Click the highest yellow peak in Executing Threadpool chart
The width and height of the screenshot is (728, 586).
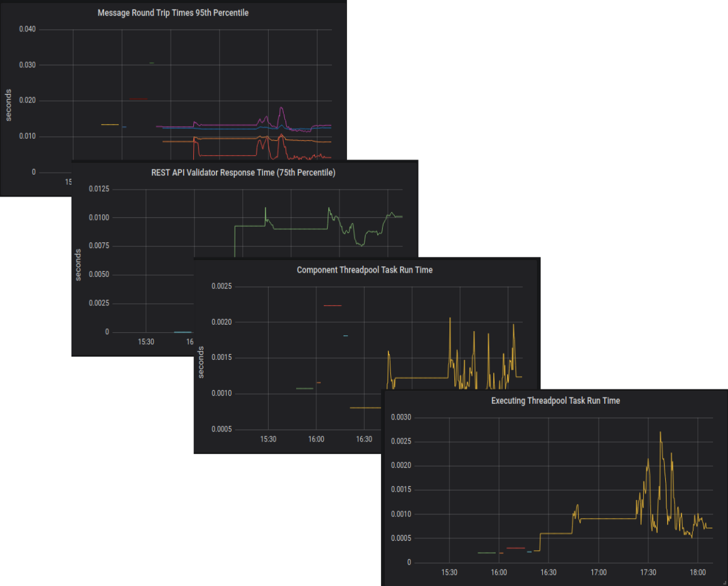point(660,433)
